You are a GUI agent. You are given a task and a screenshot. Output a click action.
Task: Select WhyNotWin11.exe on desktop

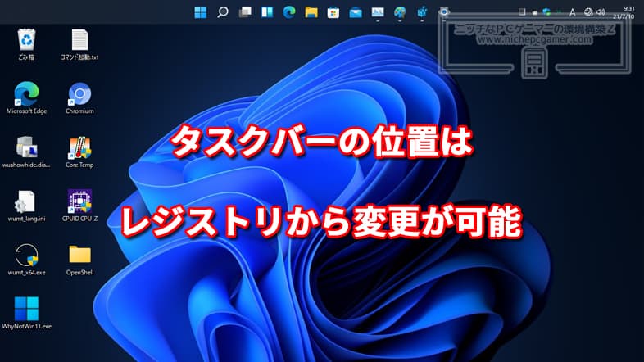[27, 313]
